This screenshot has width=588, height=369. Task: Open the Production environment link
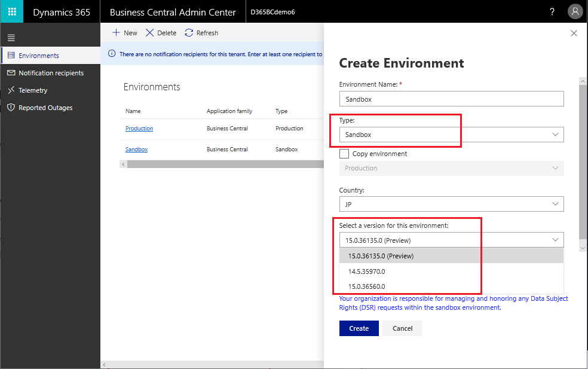click(x=139, y=129)
